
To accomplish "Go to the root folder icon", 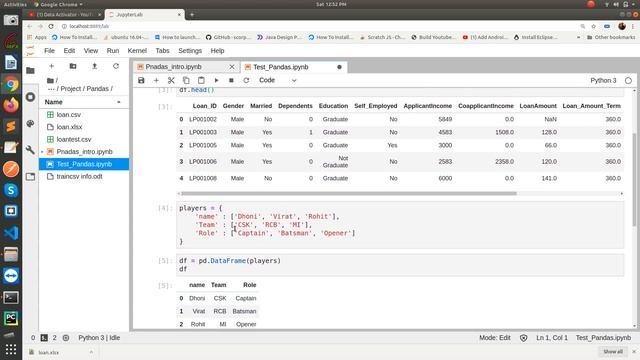I will pyautogui.click(x=51, y=80).
